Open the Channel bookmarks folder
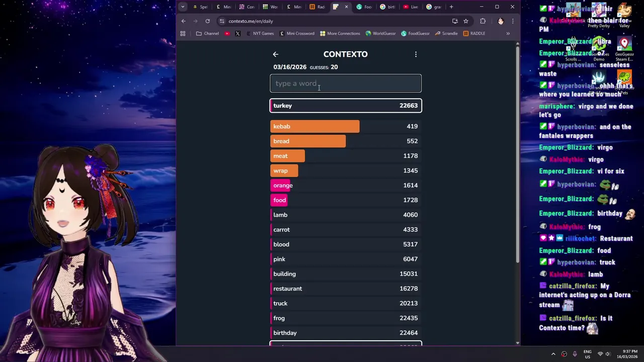This screenshot has width=644, height=362. (x=207, y=34)
